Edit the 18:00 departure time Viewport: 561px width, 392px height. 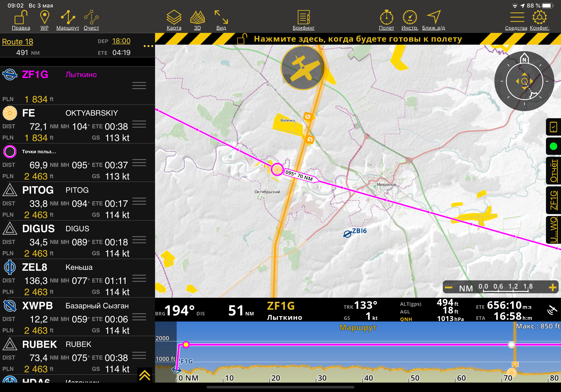point(121,41)
